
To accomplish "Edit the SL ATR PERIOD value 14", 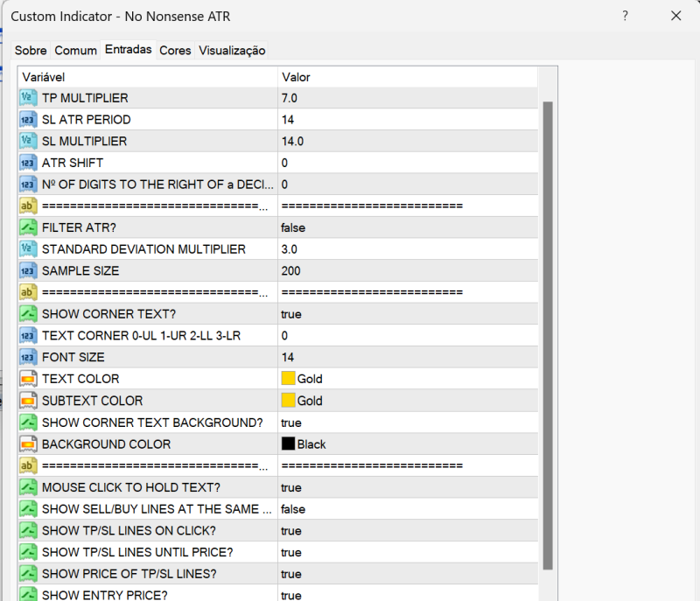I will click(288, 120).
